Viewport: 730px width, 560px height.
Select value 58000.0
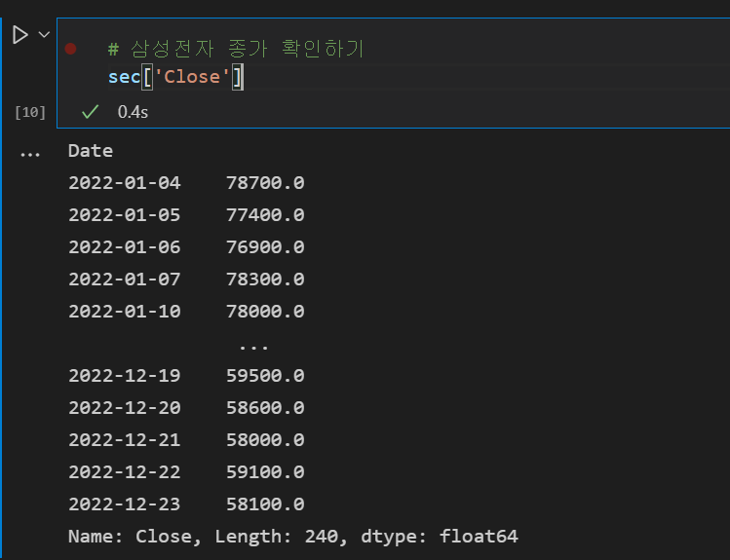[265, 440]
